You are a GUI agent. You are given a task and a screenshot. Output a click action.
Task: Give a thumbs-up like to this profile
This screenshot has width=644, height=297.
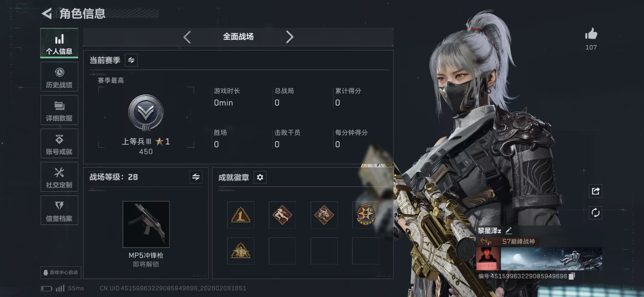(591, 34)
